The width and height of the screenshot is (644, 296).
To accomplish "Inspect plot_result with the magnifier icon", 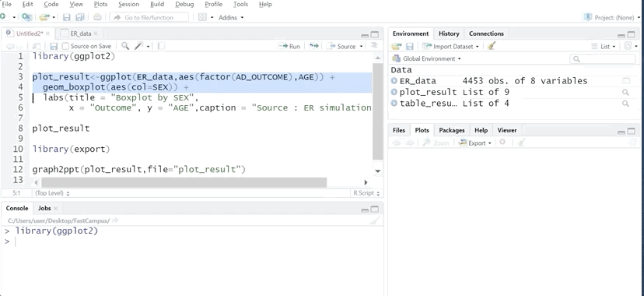I will (625, 93).
